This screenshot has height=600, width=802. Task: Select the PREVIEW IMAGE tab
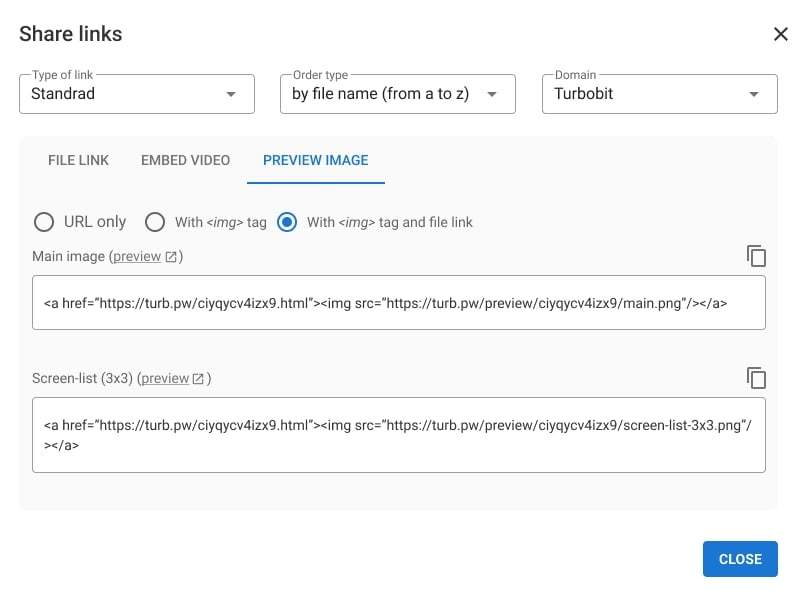click(315, 160)
